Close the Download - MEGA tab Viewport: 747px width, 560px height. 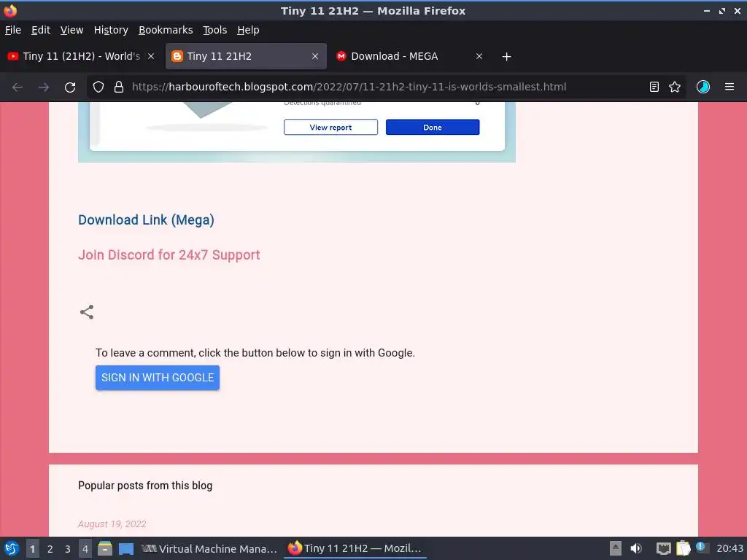(479, 56)
